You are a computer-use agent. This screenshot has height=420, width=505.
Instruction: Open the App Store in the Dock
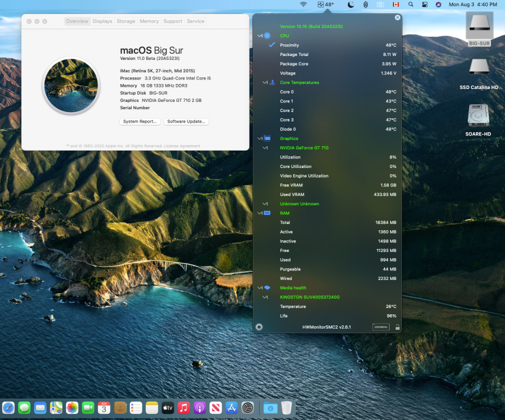coord(232,408)
